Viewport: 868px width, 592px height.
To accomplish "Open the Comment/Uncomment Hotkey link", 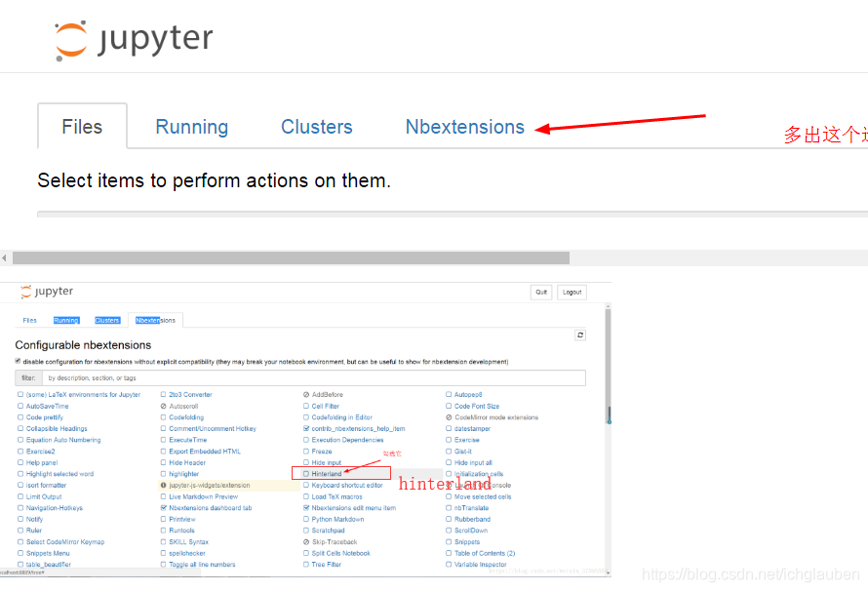I will coord(213,428).
